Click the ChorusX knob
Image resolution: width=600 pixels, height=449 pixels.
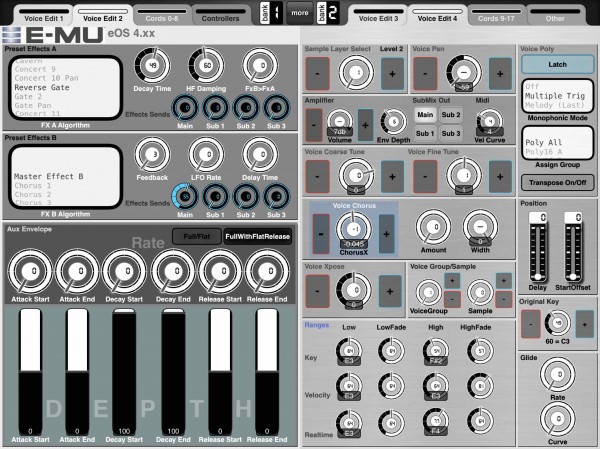[354, 229]
